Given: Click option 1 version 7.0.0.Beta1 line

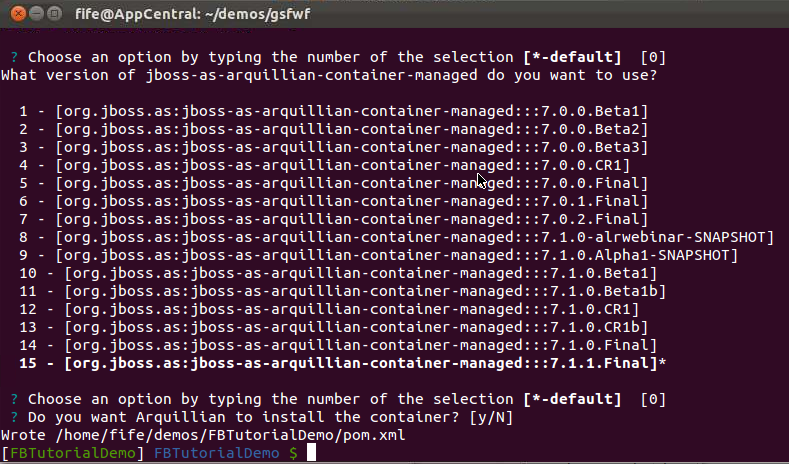Looking at the screenshot, I should pos(334,111).
